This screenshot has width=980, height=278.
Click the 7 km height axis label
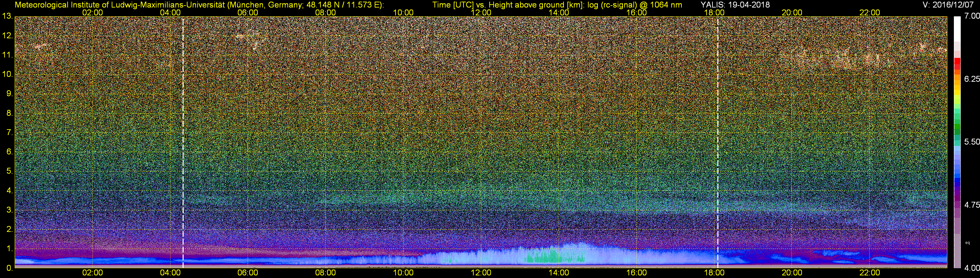tap(9, 132)
